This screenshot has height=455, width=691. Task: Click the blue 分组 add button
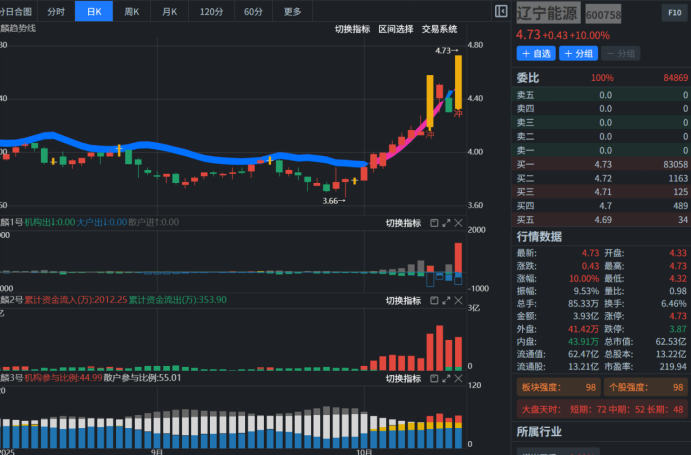click(579, 53)
